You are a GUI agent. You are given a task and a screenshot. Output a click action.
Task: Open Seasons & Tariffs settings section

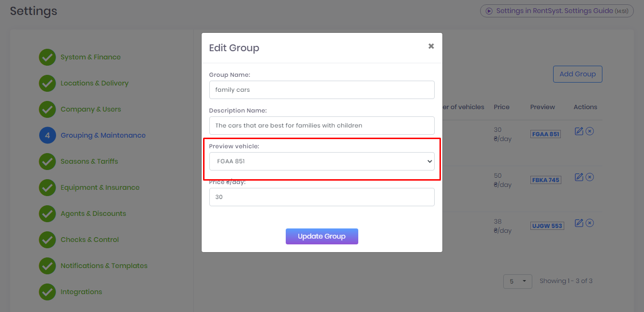[89, 162]
